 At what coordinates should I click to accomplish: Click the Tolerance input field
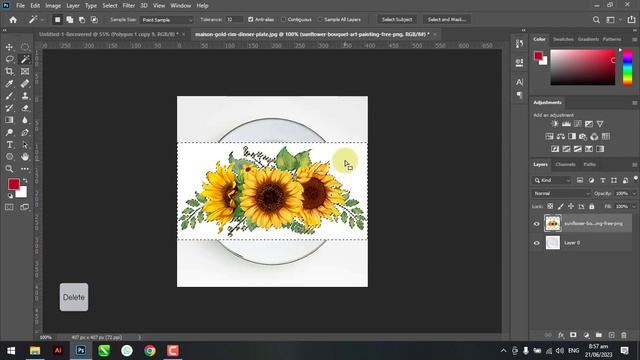[233, 20]
